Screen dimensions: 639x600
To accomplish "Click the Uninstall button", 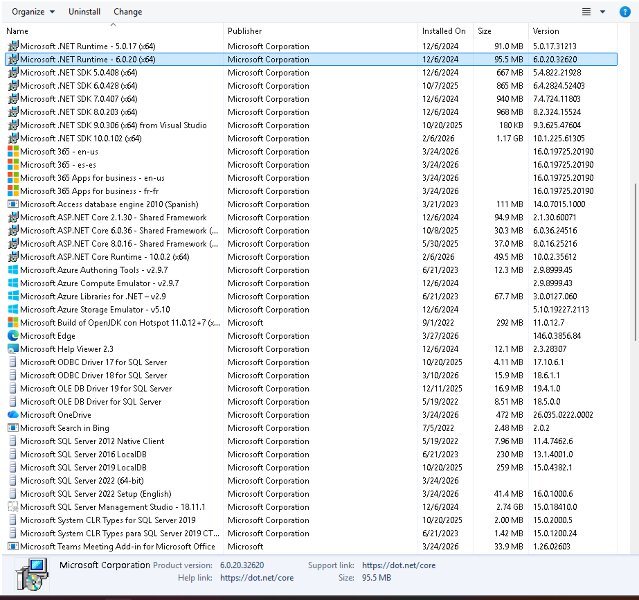I will pyautogui.click(x=84, y=12).
